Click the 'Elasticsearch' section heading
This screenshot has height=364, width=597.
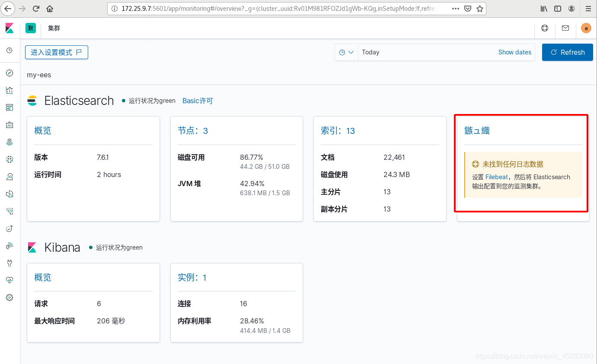[x=79, y=101]
